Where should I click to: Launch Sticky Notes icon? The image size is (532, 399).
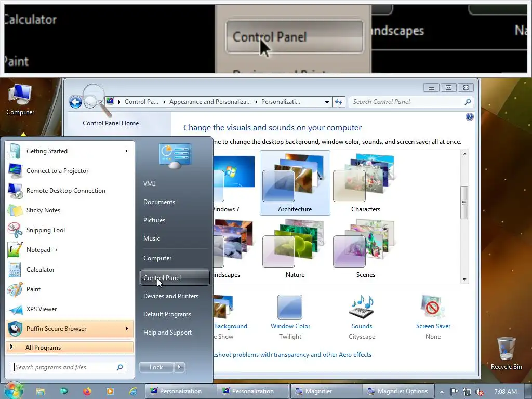tap(15, 210)
